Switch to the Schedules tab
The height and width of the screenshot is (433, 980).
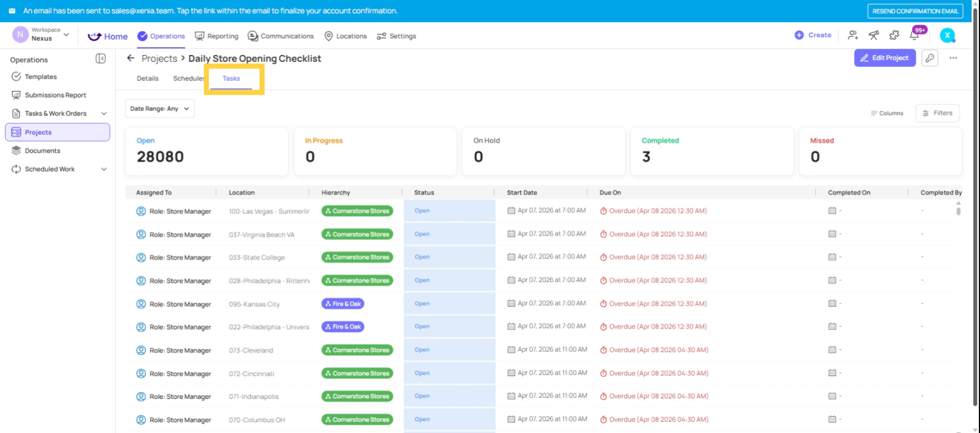pos(188,79)
